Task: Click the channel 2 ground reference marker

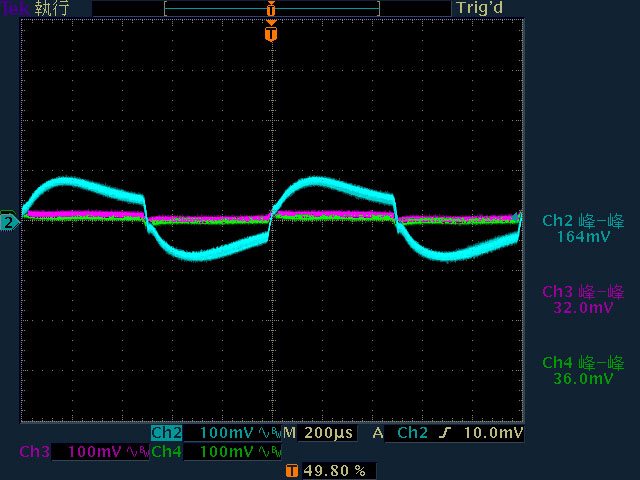Action: point(9,221)
